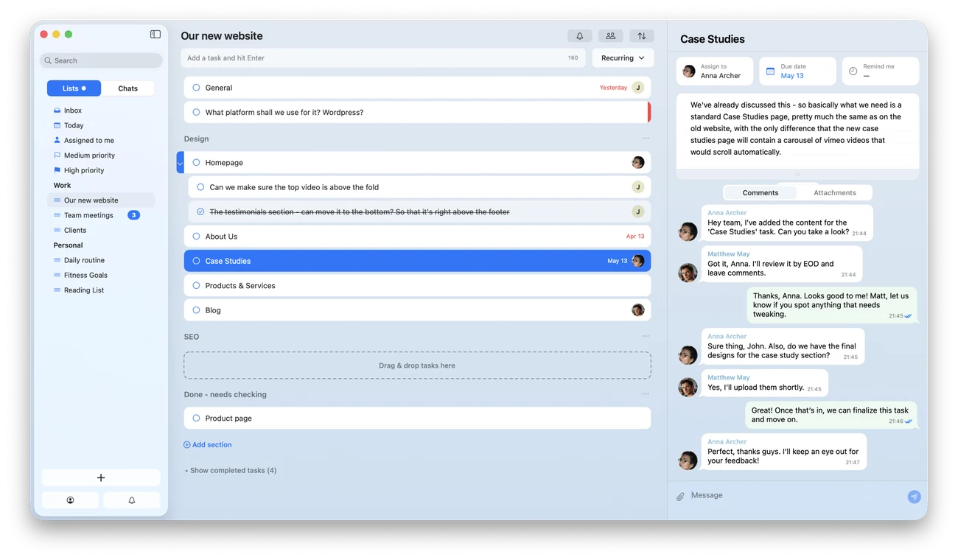Click the Blog task assignee avatar
The width and height of the screenshot is (958, 560).
point(638,310)
